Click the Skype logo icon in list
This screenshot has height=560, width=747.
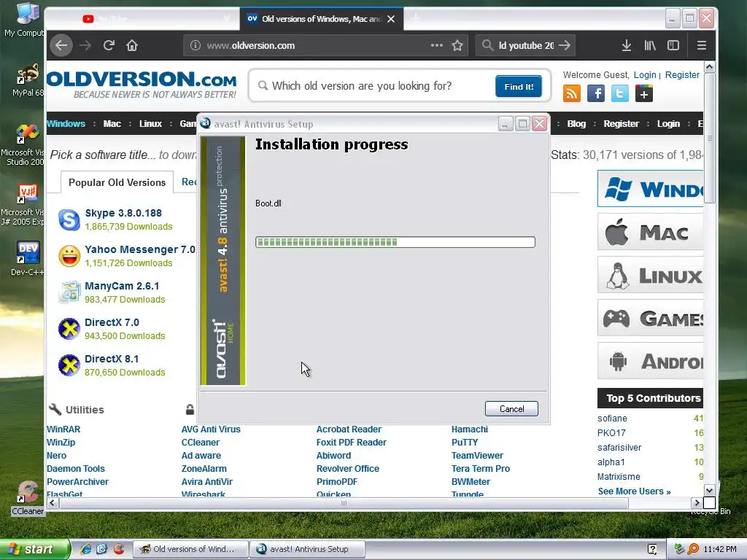[69, 220]
